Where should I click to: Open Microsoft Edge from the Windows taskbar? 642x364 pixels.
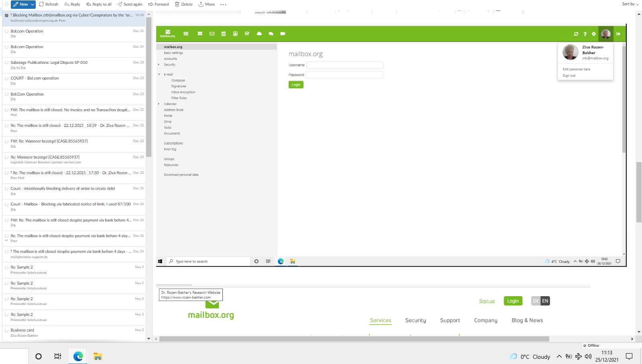coord(78,356)
